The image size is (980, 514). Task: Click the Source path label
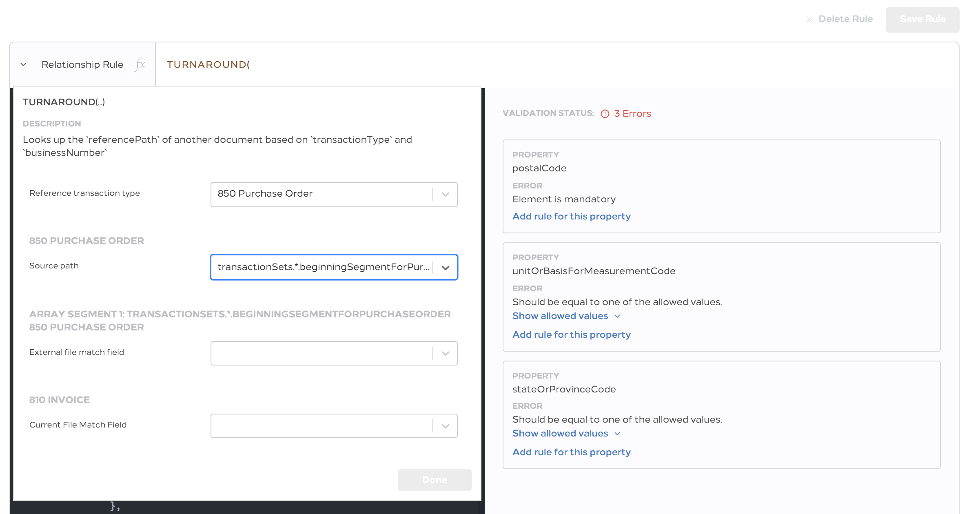pos(54,266)
